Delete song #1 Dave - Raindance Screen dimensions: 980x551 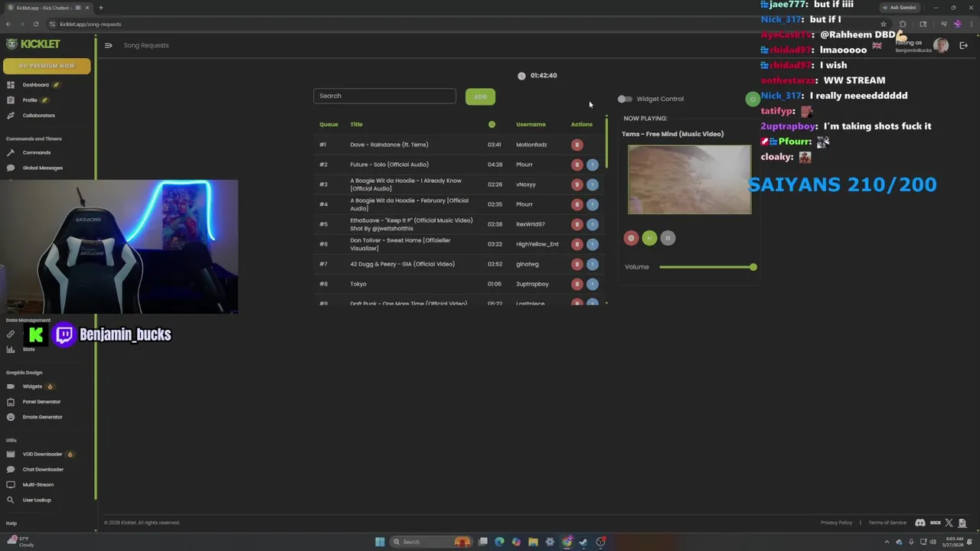tap(577, 145)
